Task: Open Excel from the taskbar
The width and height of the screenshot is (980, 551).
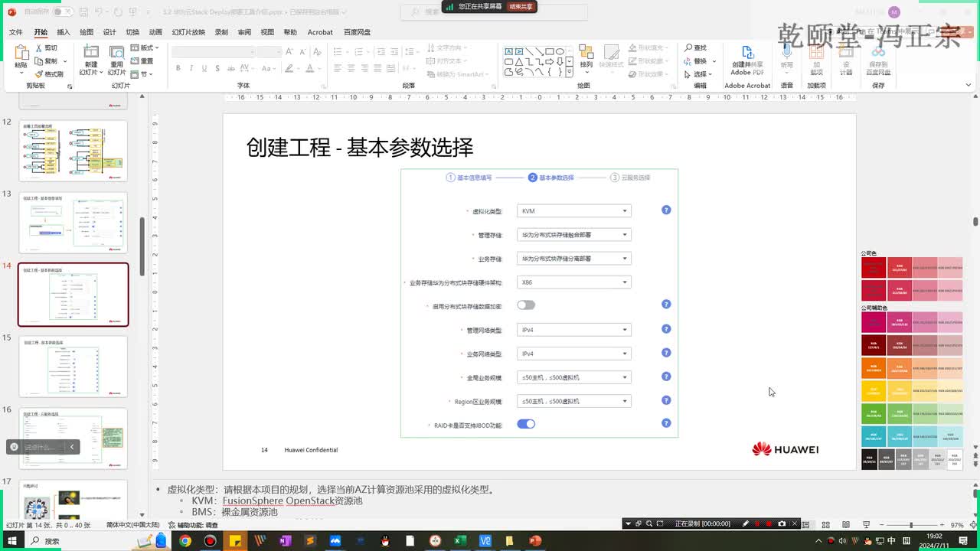Action: (460, 541)
